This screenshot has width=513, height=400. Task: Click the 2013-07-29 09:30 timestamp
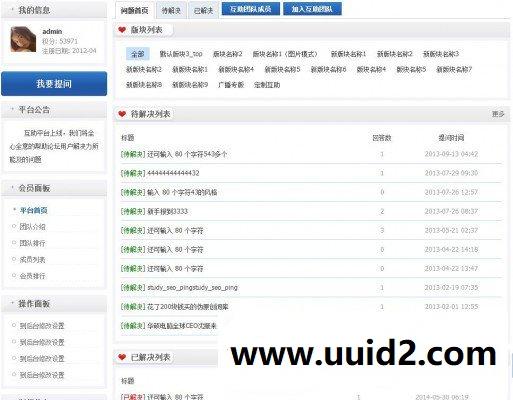coord(451,173)
